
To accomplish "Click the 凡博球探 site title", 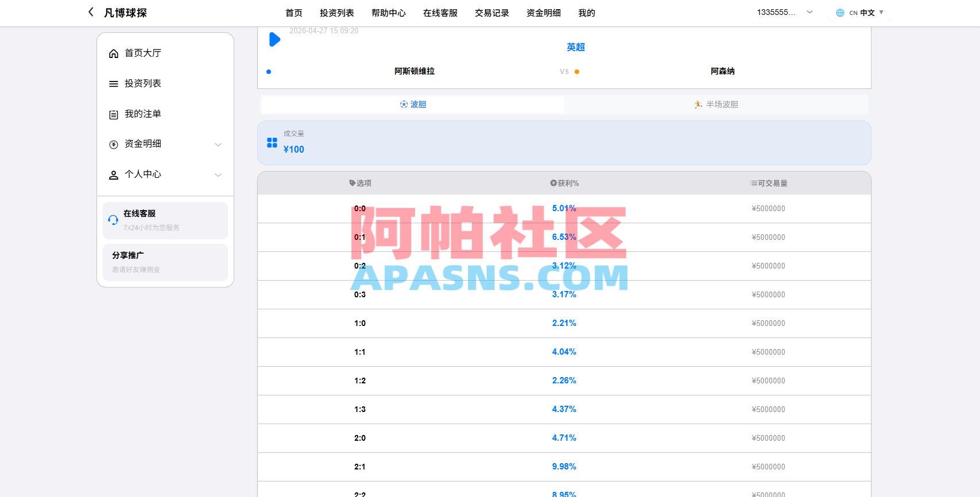I will pyautogui.click(x=125, y=13).
